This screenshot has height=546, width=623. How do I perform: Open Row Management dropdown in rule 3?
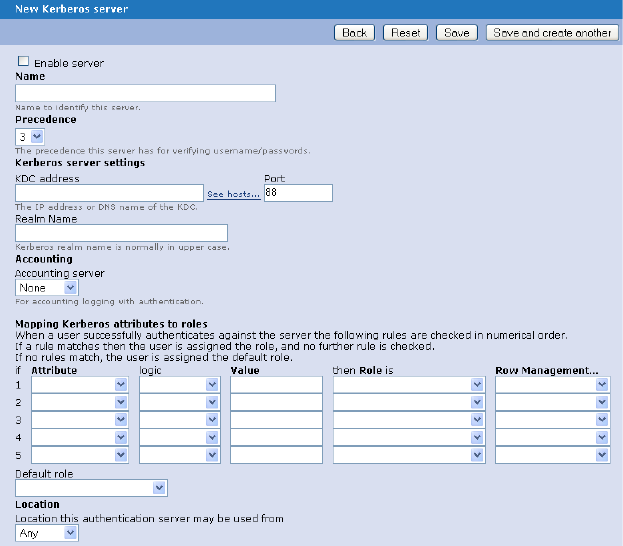point(553,420)
